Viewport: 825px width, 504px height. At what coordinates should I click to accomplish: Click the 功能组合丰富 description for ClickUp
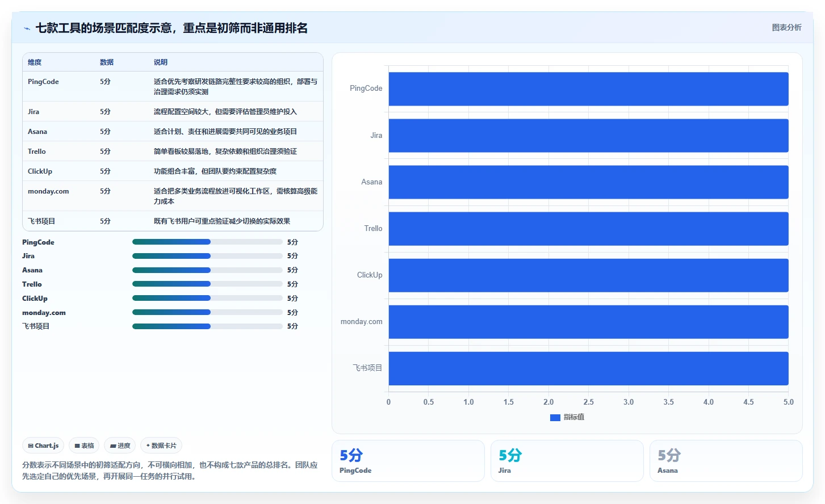click(x=215, y=171)
